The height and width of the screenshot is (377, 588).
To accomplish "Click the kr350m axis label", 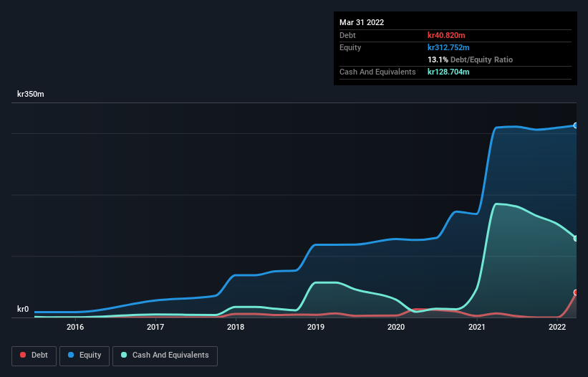I will coord(30,94).
